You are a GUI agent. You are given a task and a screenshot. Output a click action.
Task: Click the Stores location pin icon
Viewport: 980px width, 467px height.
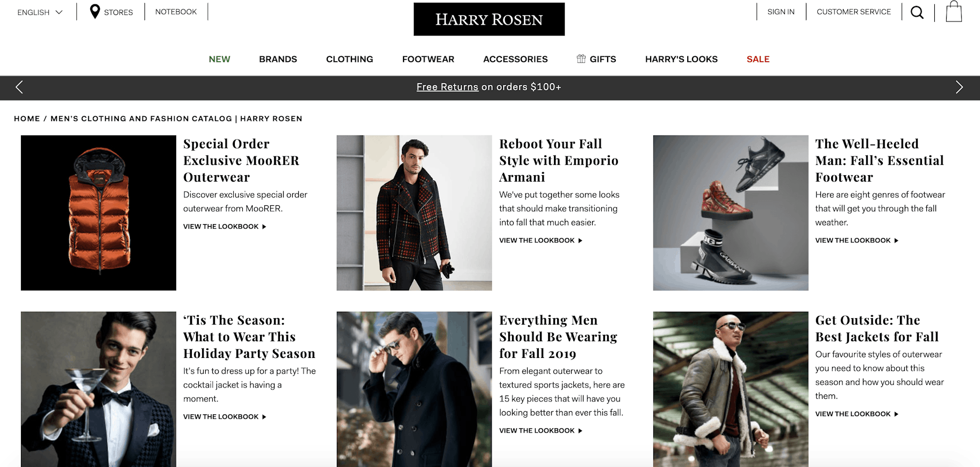click(95, 12)
